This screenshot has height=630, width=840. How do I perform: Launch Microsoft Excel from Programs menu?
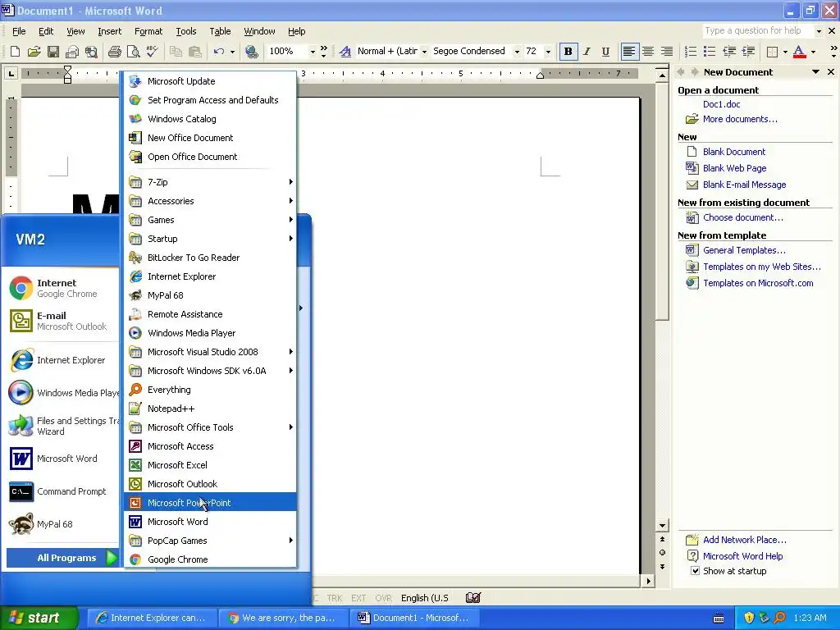click(x=210, y=465)
